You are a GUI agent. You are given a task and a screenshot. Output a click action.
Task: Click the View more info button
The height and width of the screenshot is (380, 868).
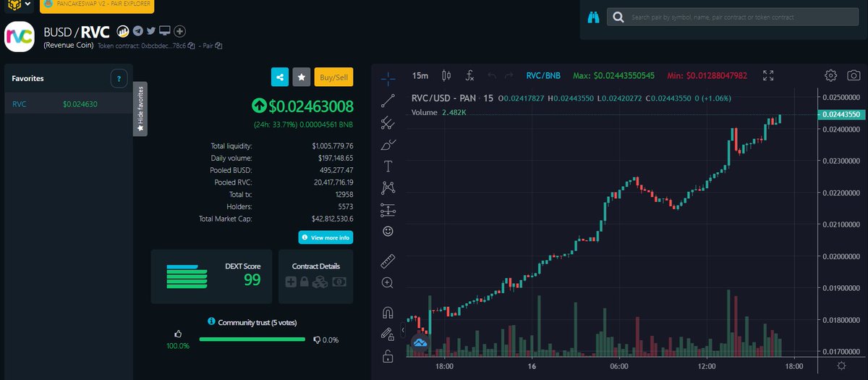tap(325, 237)
